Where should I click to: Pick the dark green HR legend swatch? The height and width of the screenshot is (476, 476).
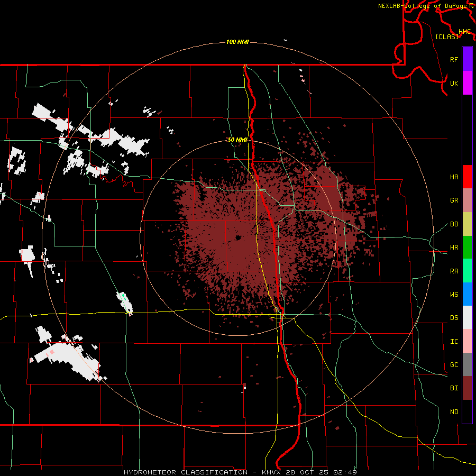pyautogui.click(x=467, y=247)
